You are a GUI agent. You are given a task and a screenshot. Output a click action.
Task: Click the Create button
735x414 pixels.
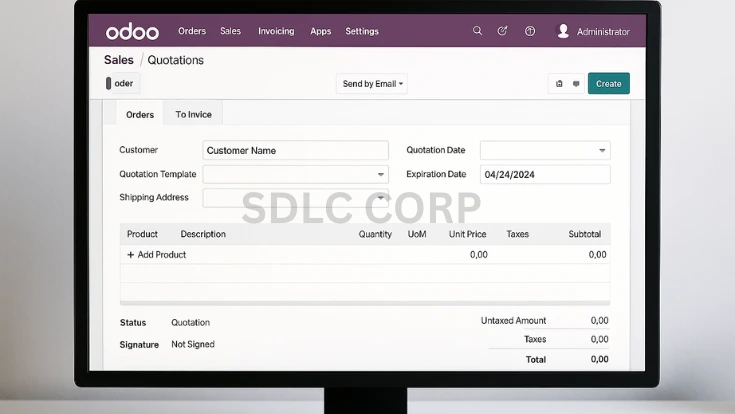click(x=608, y=83)
